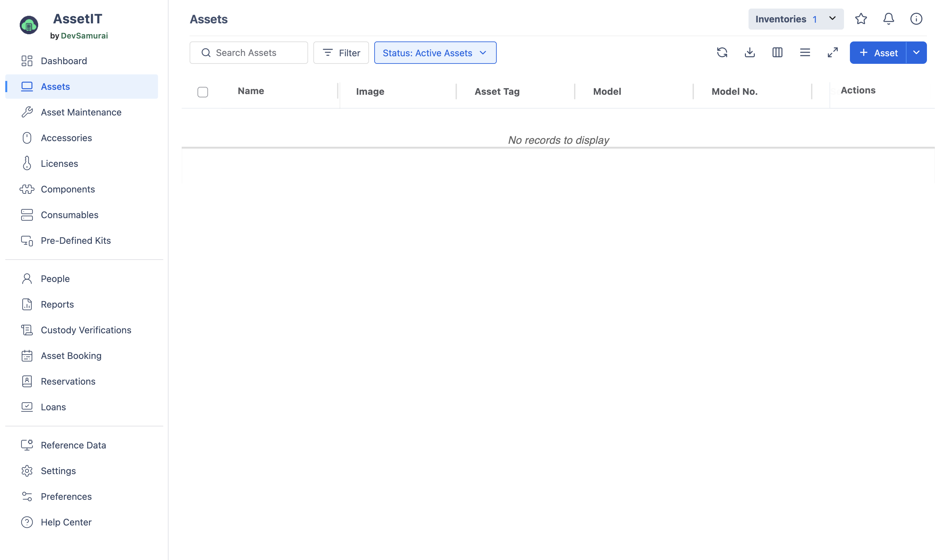This screenshot has width=948, height=560.
Task: Toggle the select-all checkbox in header
Action: [x=203, y=92]
